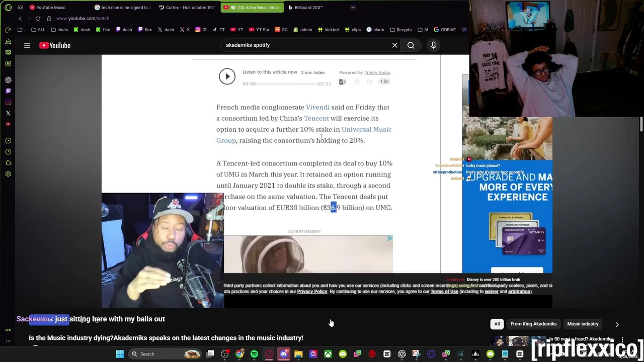
Task: Open ChatGPT in the Opera sidebar
Action: point(8,80)
